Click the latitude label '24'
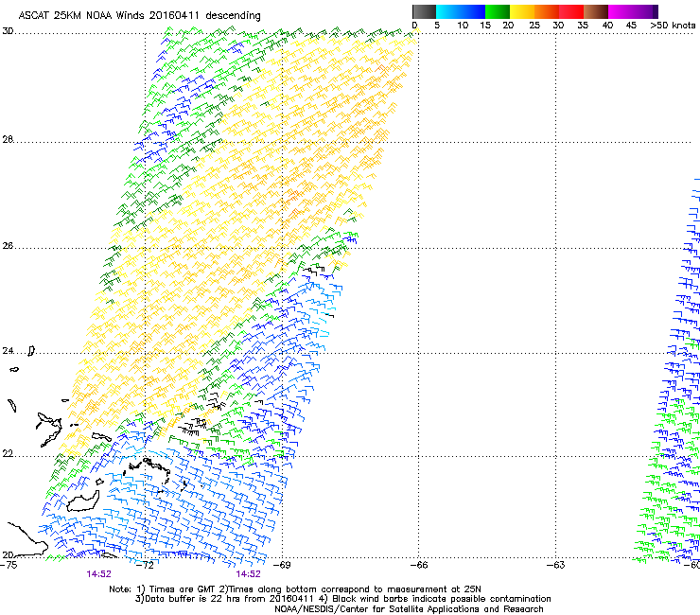This screenshot has width=700, height=615. tap(8, 351)
